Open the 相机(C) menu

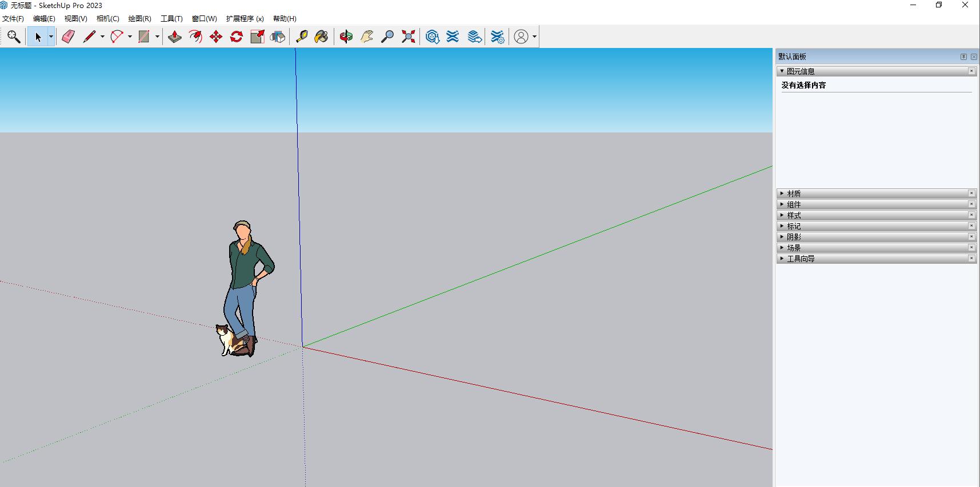point(107,19)
